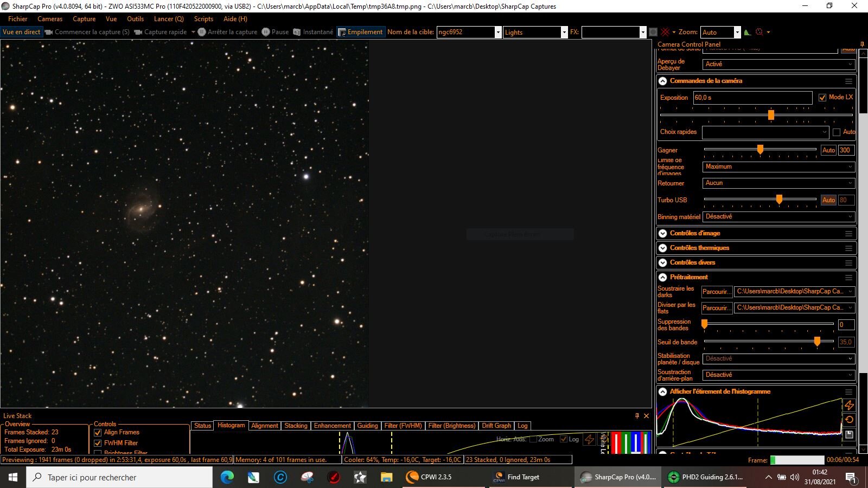Image resolution: width=868 pixels, height=488 pixels.
Task: Collapse the Commandes de la caméra section
Action: pos(662,81)
